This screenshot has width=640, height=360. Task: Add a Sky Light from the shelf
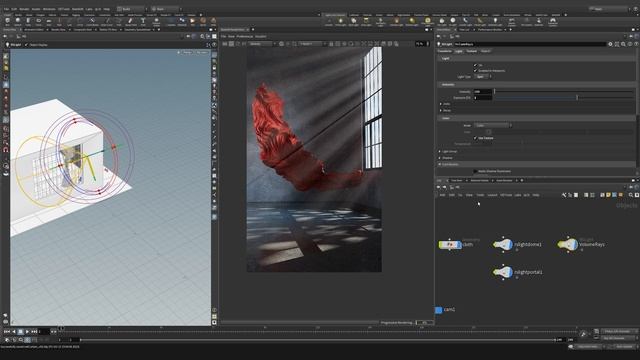coord(442,21)
